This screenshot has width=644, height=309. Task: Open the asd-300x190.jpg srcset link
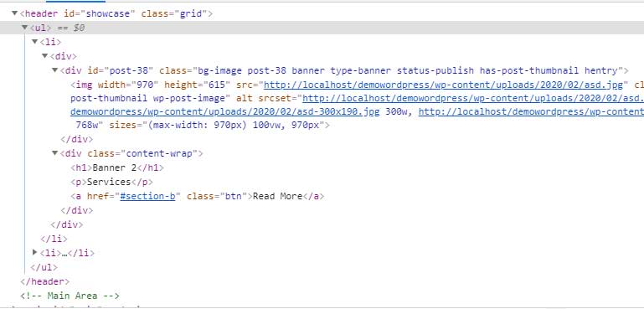point(224,111)
